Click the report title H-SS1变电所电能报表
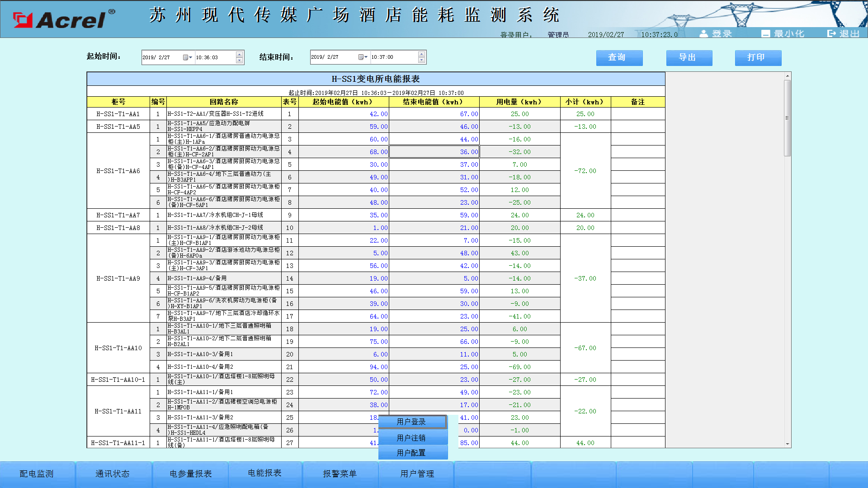The width and height of the screenshot is (868, 488). (x=376, y=79)
